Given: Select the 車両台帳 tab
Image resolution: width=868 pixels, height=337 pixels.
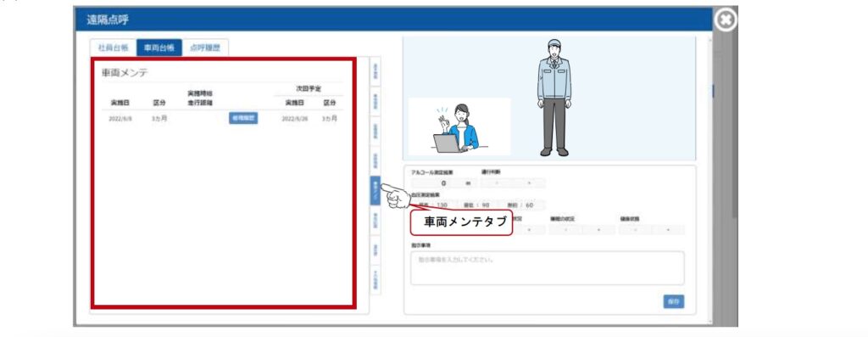Looking at the screenshot, I should (x=159, y=48).
